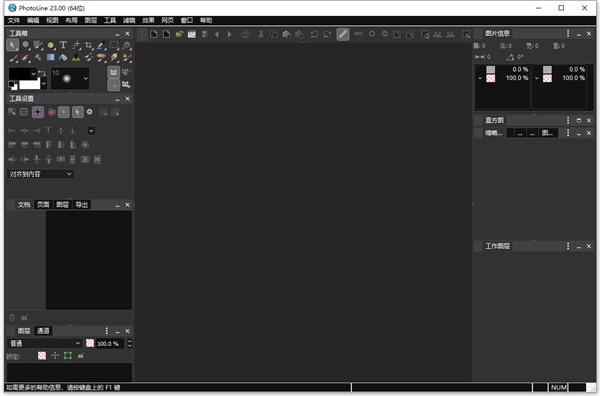The width and height of the screenshot is (600, 396).
Task: Click the 100.0 % layer opacity field
Action: coord(110,344)
